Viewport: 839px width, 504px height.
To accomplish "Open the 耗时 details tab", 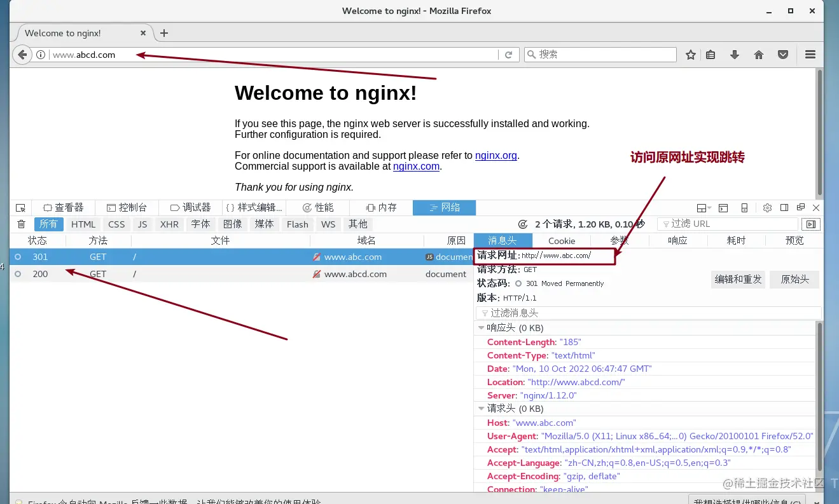I will pyautogui.click(x=736, y=240).
